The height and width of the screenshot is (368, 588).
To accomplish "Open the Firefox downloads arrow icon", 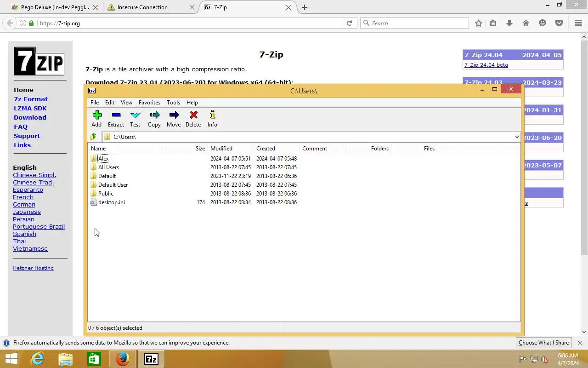I will [x=509, y=23].
